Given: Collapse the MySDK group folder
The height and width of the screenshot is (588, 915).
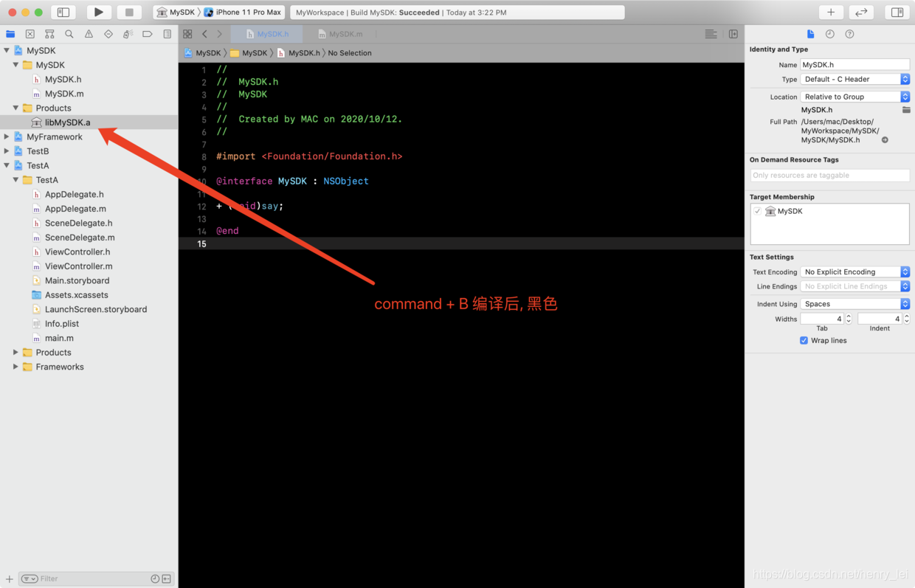Looking at the screenshot, I should (15, 65).
